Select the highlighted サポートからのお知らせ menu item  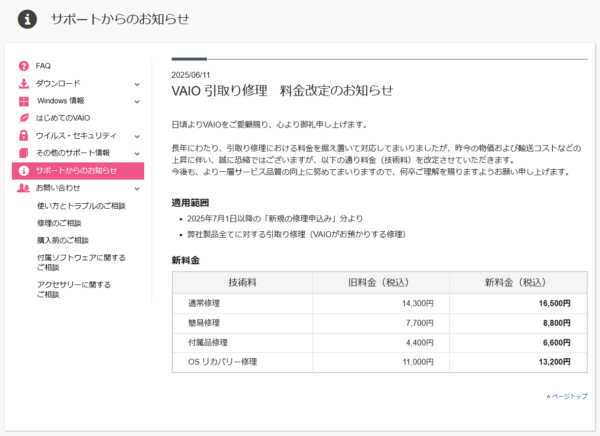[x=78, y=171]
